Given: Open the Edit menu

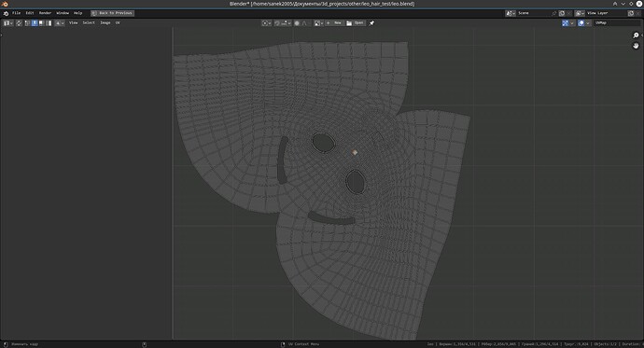Looking at the screenshot, I should [x=30, y=13].
